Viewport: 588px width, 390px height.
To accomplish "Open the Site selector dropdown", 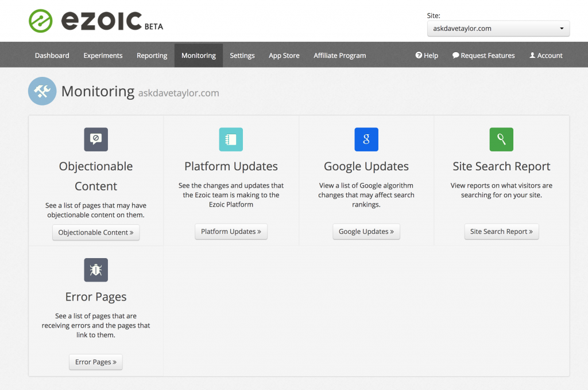I will pyautogui.click(x=498, y=29).
